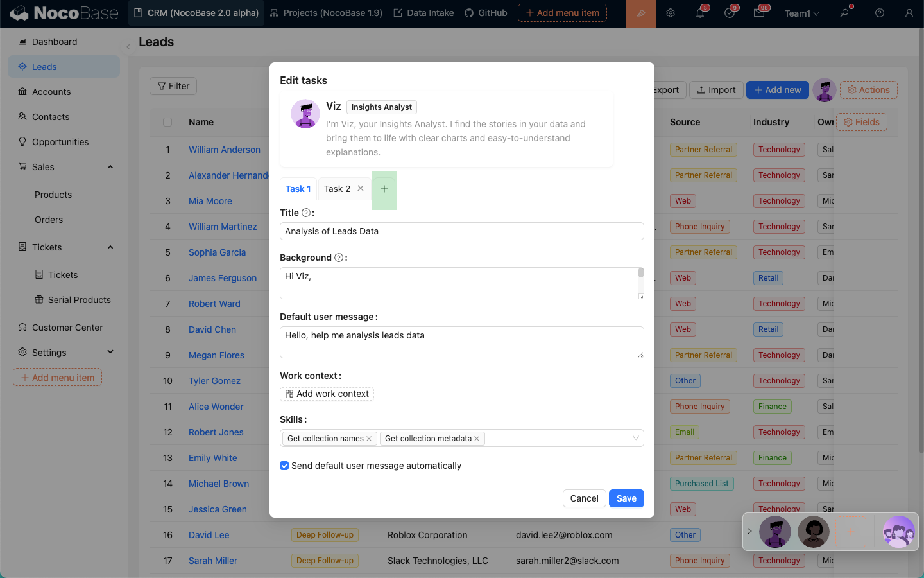Viewport: 924px width, 578px height.
Task: Toggle Send default user message automatically
Action: coord(284,466)
